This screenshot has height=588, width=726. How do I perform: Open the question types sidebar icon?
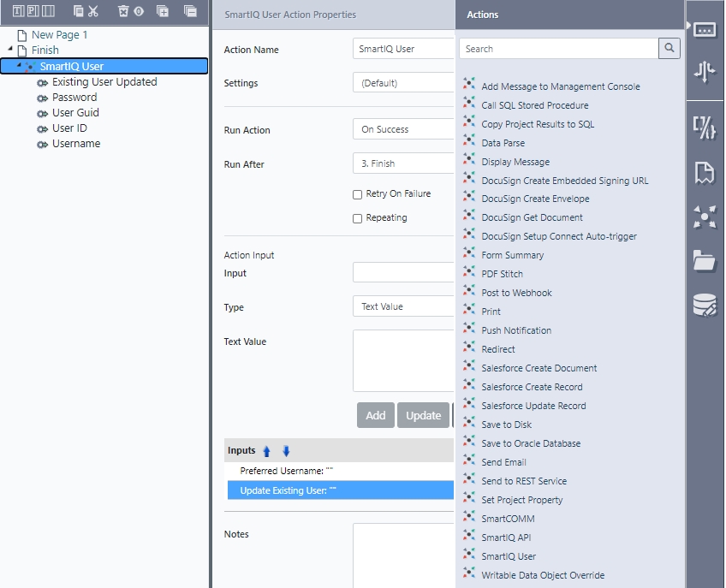705,31
